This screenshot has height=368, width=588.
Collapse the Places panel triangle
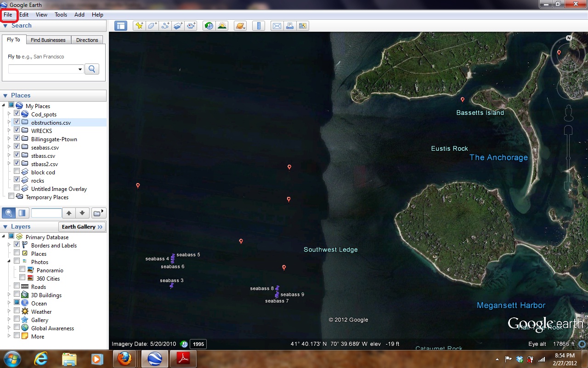point(6,96)
